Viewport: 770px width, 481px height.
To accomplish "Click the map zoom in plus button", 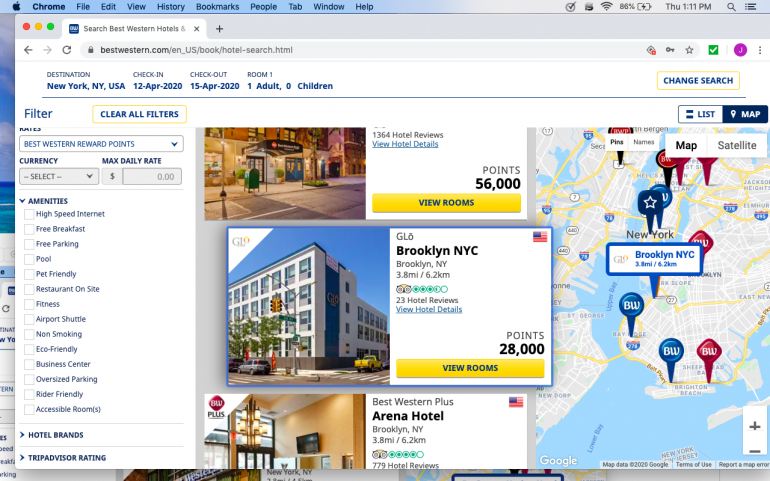I will point(754,426).
